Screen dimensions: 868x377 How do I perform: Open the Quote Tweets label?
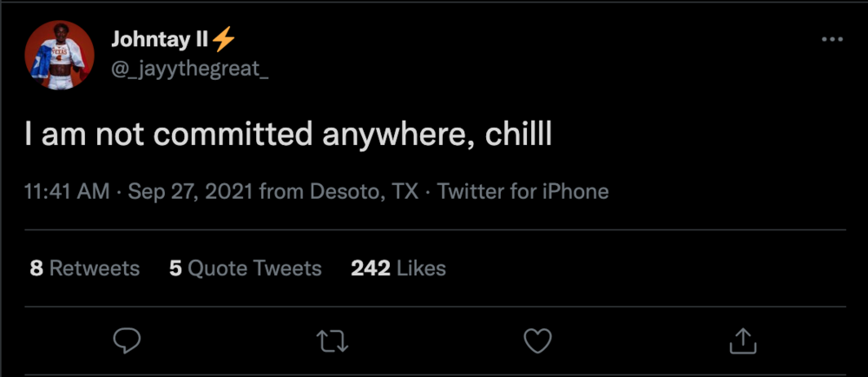pos(254,268)
